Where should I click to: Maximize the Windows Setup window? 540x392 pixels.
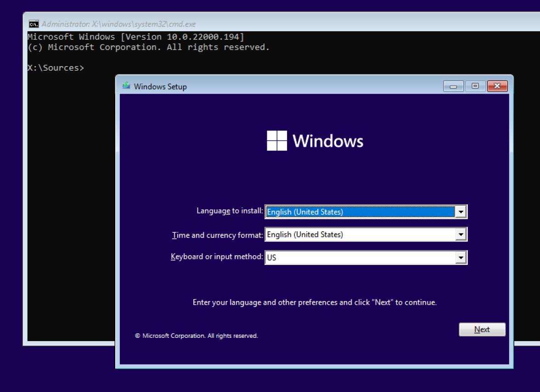click(x=475, y=86)
